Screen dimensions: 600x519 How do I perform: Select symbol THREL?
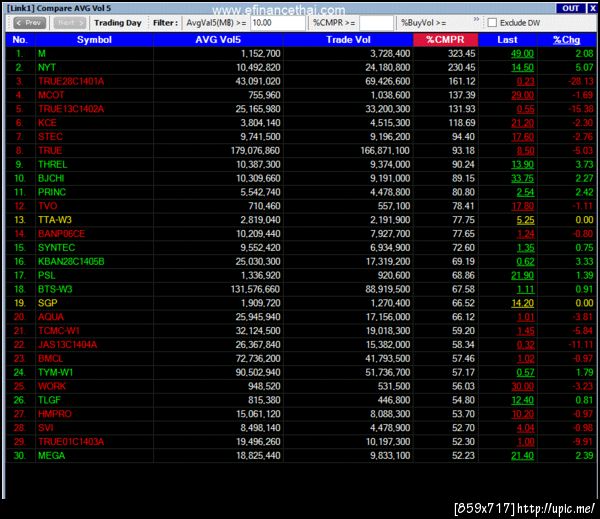(x=52, y=165)
